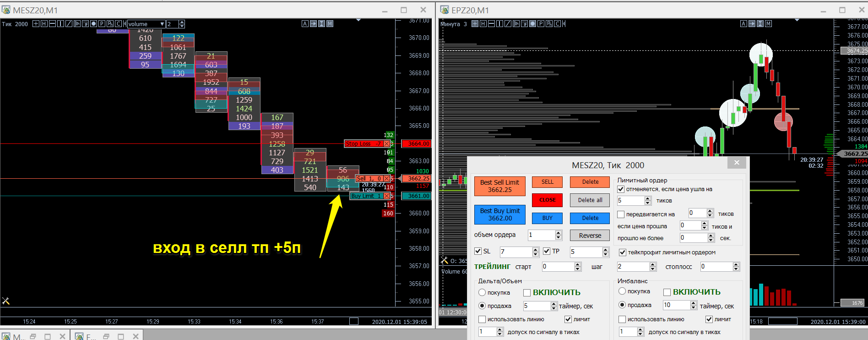
Task: Click the red CLOSE button
Action: pyautogui.click(x=548, y=200)
